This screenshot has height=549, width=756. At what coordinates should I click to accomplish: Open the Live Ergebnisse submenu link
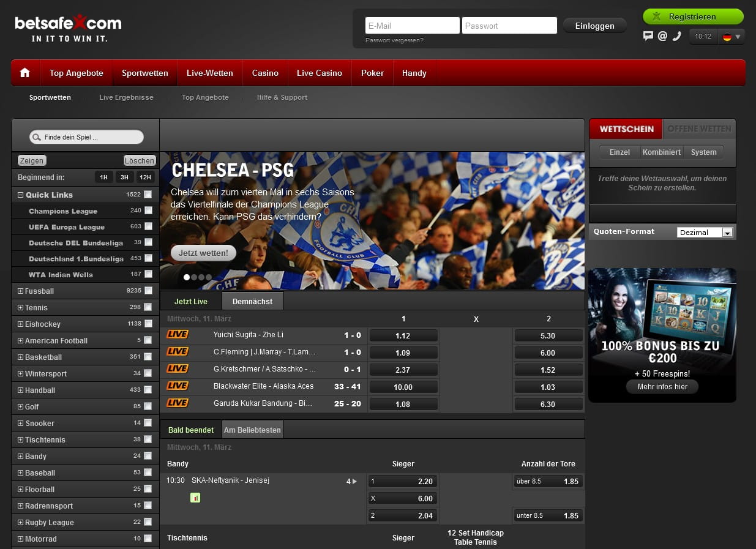(126, 97)
